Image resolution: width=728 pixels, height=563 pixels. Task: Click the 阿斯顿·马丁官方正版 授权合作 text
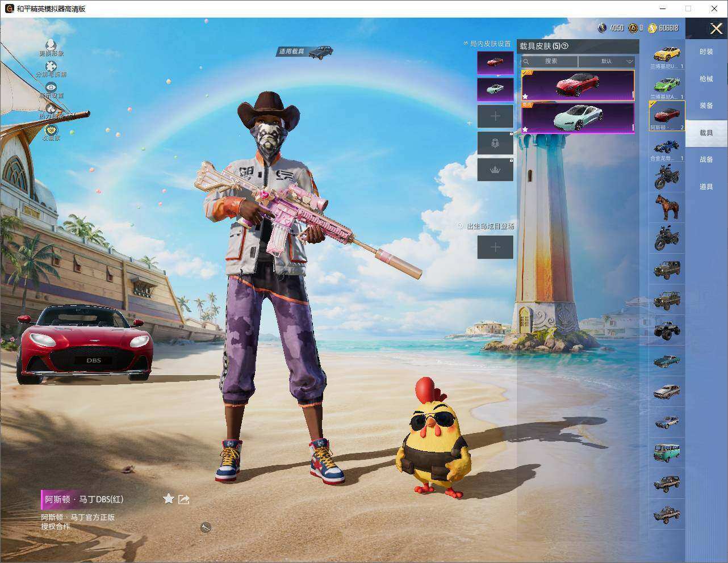point(77,522)
